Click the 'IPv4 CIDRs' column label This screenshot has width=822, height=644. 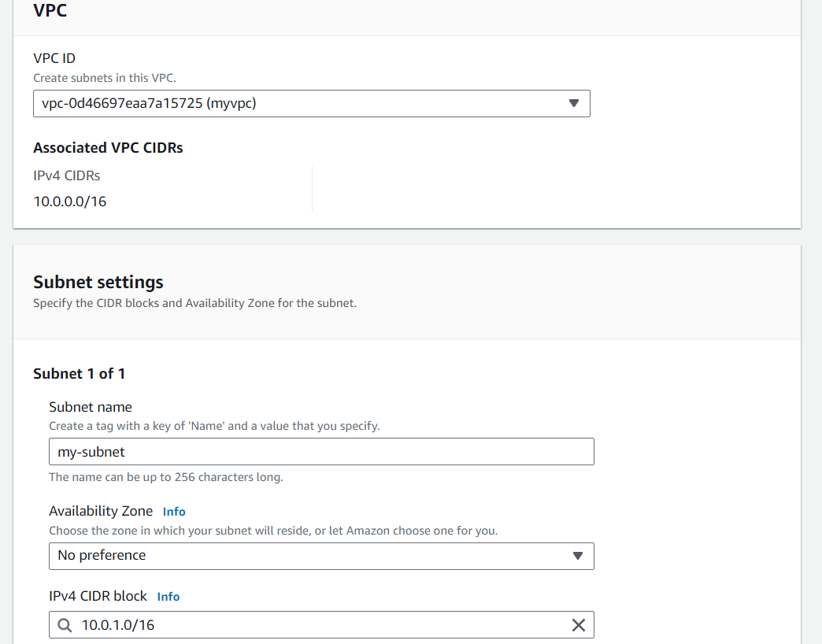click(67, 176)
